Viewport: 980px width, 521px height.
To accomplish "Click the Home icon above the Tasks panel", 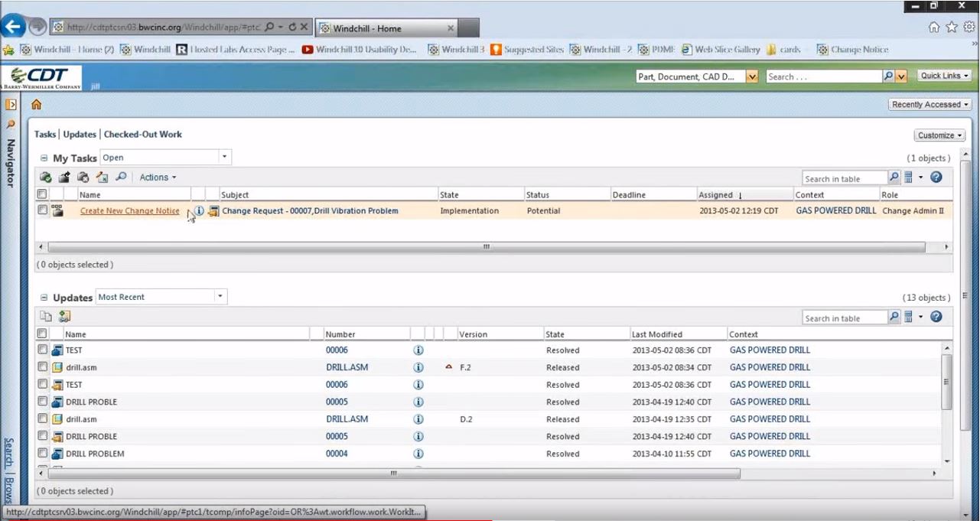I will (36, 105).
